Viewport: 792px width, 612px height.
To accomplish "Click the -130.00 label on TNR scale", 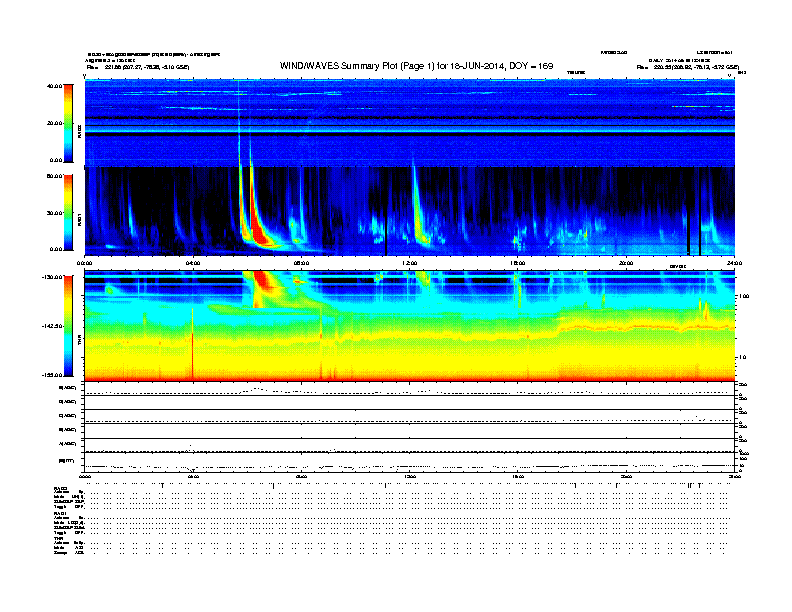I will (x=53, y=277).
